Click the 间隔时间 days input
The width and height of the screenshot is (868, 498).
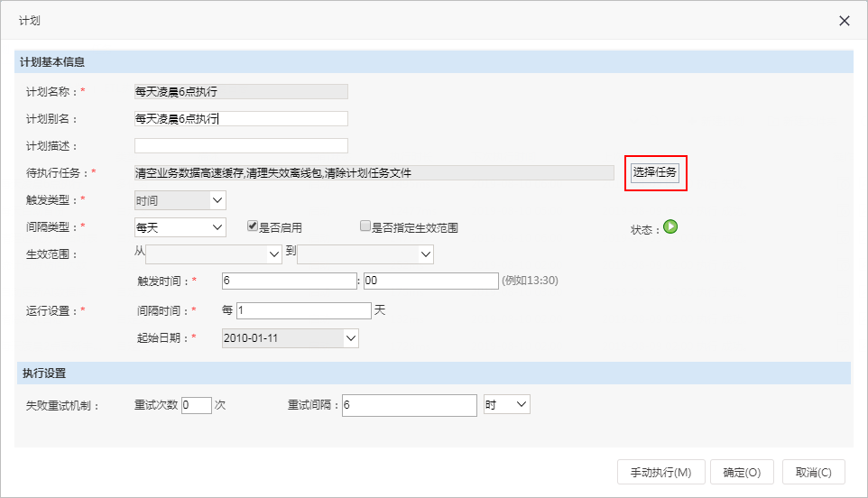pyautogui.click(x=304, y=310)
